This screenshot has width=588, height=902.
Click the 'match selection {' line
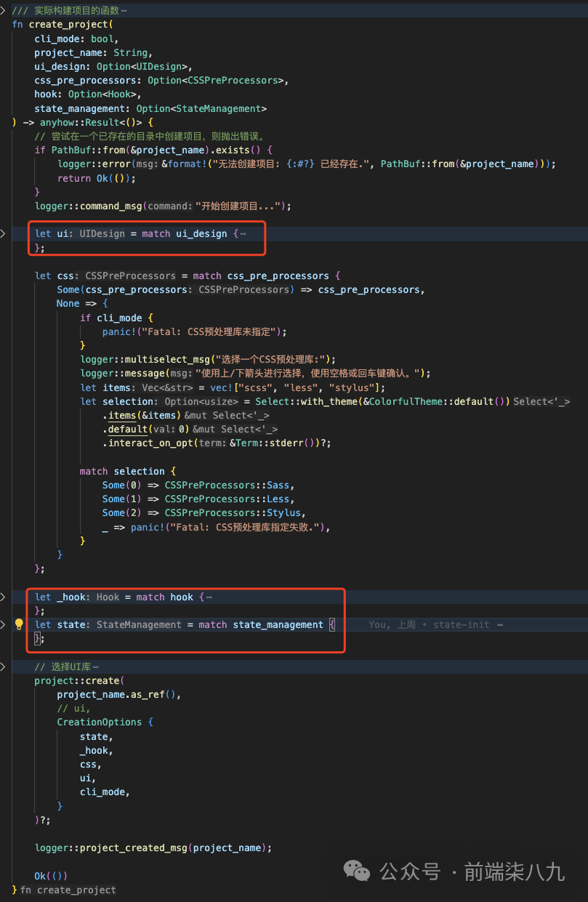click(127, 471)
